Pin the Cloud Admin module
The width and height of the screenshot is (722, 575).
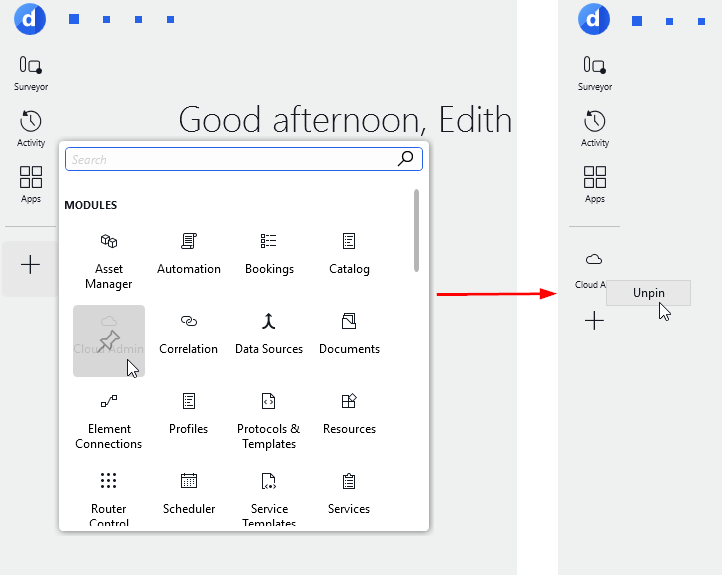tap(109, 340)
